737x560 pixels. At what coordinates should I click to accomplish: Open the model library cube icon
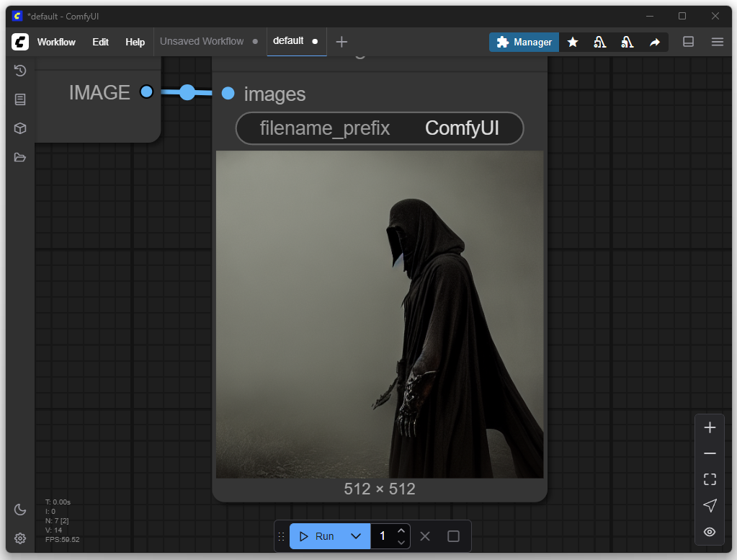coord(20,128)
